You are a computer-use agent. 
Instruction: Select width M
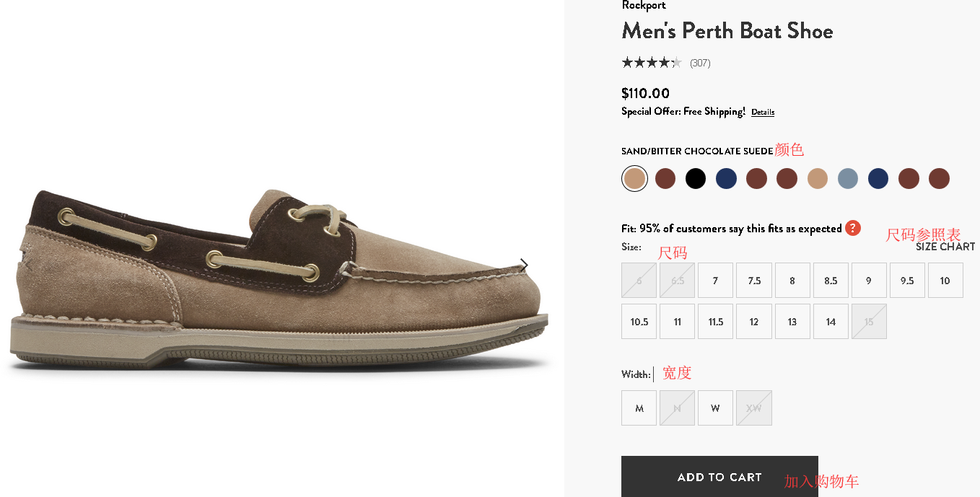pyautogui.click(x=639, y=408)
